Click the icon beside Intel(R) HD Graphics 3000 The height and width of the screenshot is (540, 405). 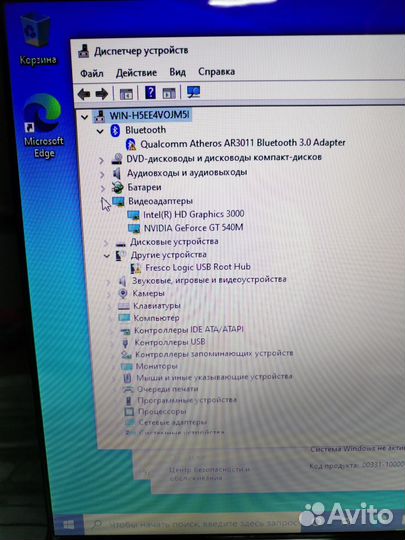(x=134, y=216)
